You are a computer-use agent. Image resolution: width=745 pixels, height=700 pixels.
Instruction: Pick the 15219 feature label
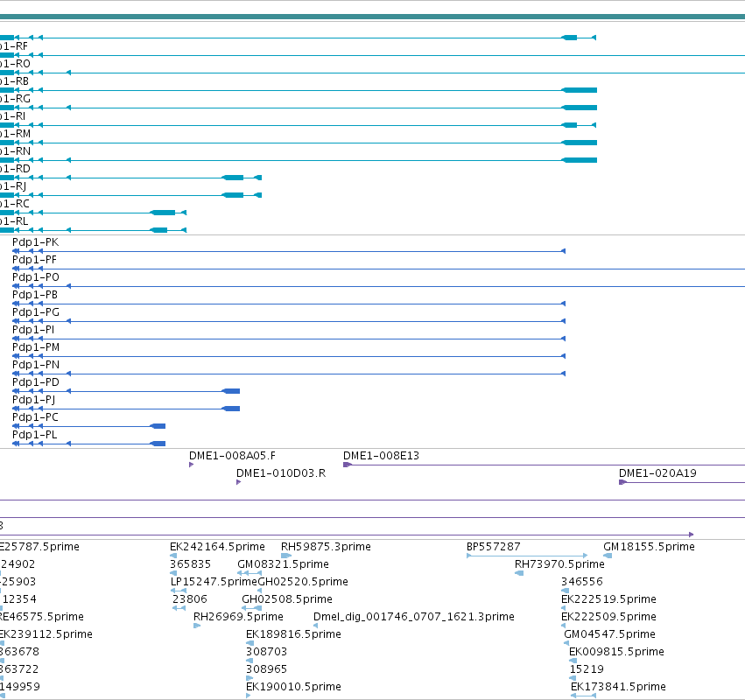point(587,669)
